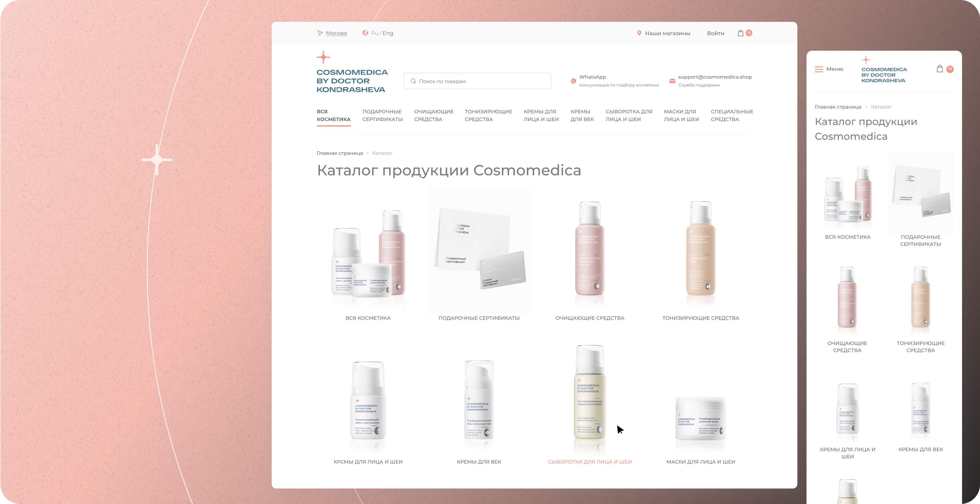Open Кремы для лица и шеи nav item
The width and height of the screenshot is (980, 504).
[x=541, y=115]
